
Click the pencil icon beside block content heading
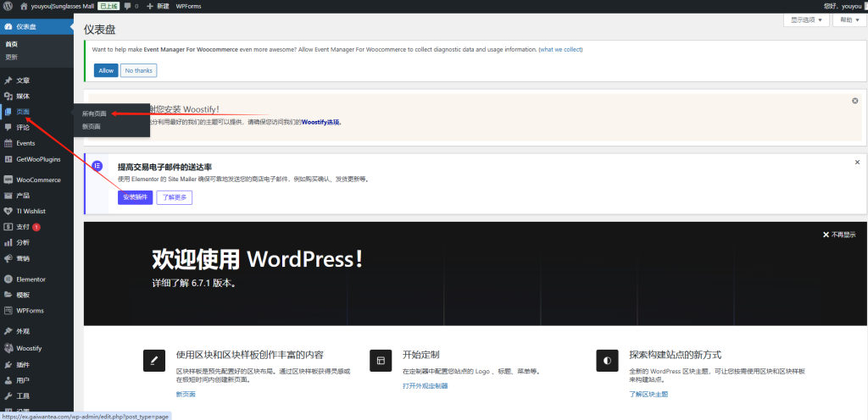pos(154,361)
